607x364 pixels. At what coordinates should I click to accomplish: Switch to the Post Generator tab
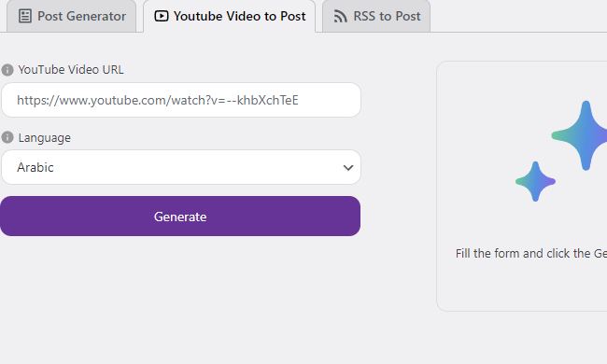click(x=72, y=16)
